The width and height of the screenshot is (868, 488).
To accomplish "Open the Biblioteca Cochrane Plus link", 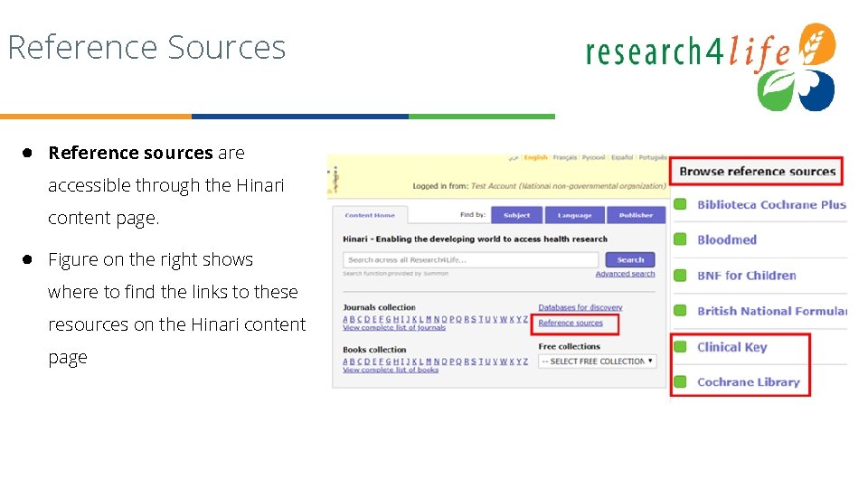I will click(771, 205).
